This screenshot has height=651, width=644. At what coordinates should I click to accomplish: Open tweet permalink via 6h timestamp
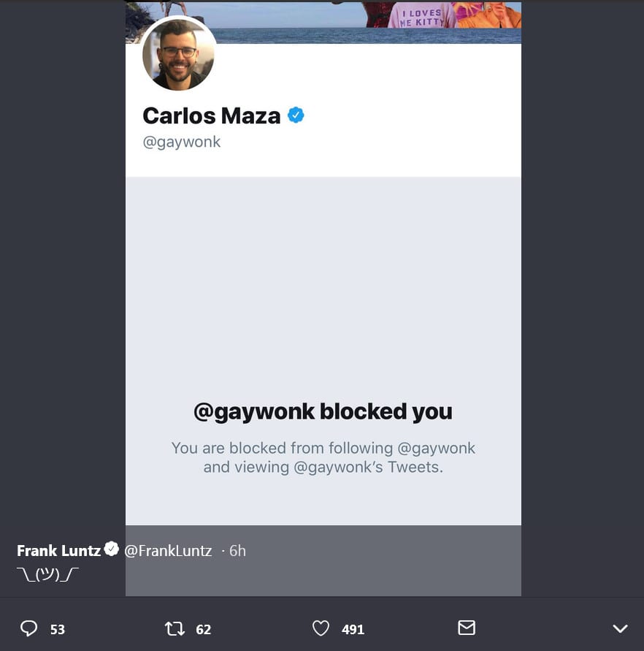coord(237,551)
